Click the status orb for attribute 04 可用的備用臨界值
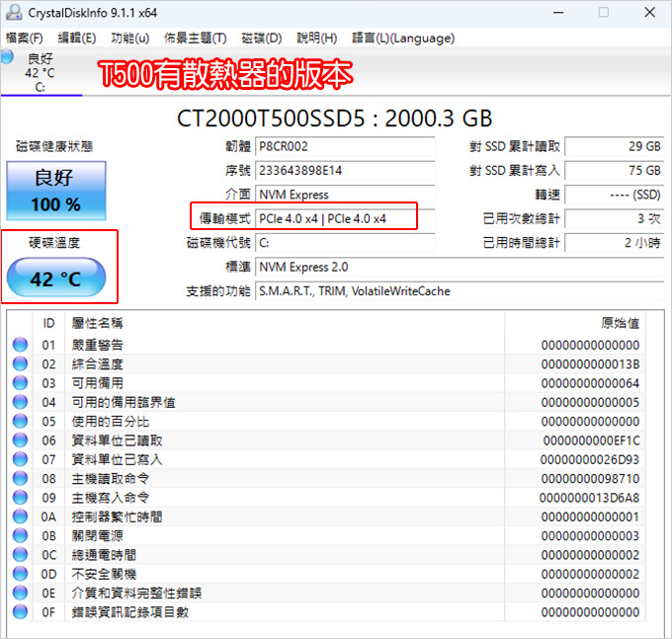The width and height of the screenshot is (672, 639). point(20,402)
